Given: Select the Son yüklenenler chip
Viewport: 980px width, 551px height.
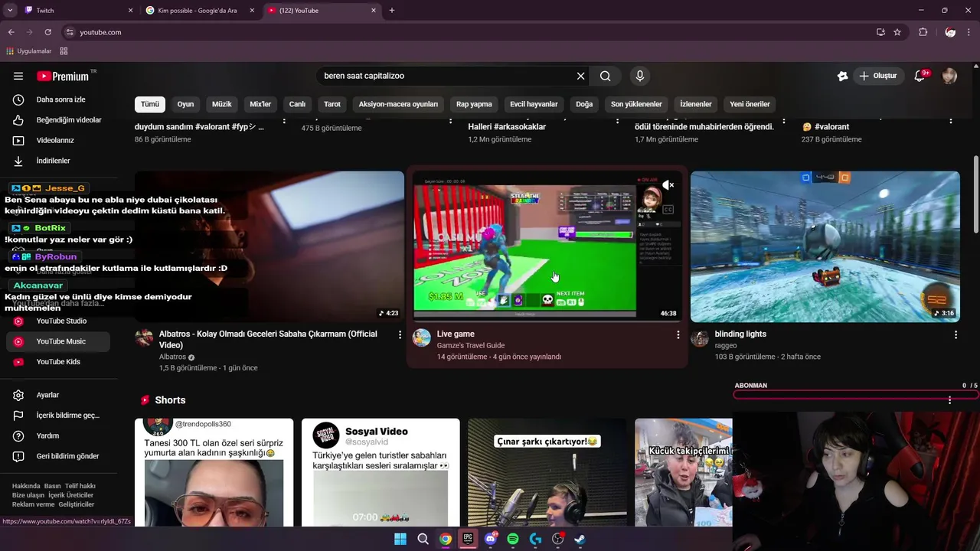Looking at the screenshot, I should [636, 104].
